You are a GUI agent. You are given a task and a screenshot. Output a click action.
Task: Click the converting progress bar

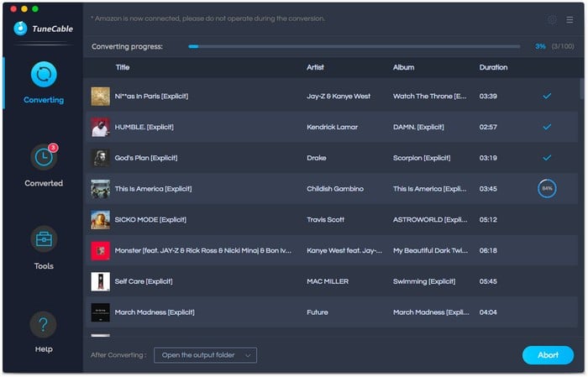click(x=354, y=46)
